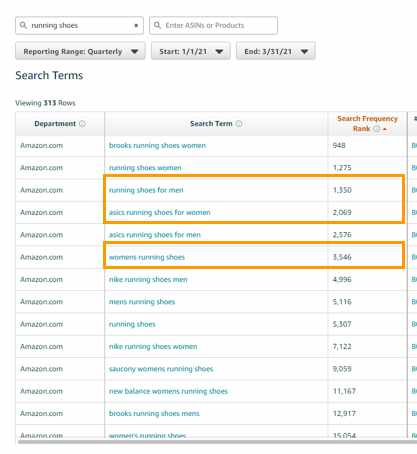Screen dimensions: 417x454
Task: Open the Search Term column info icon
Action: (x=239, y=124)
